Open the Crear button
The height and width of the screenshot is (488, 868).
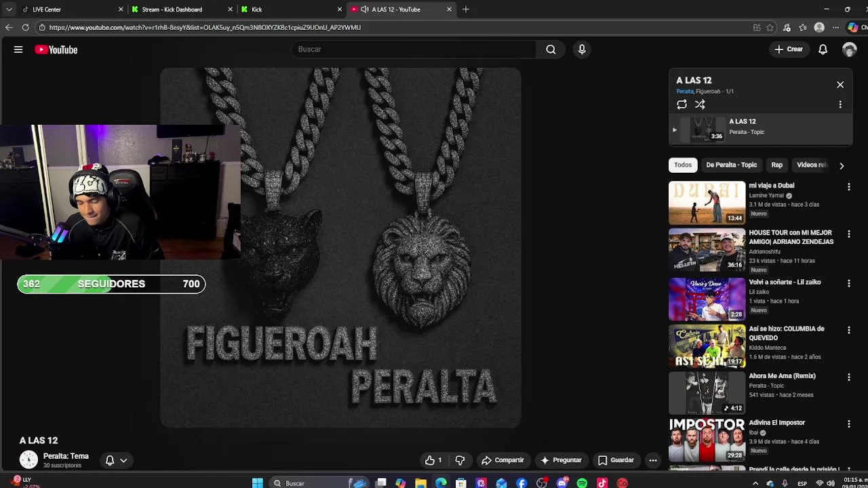[x=789, y=49]
